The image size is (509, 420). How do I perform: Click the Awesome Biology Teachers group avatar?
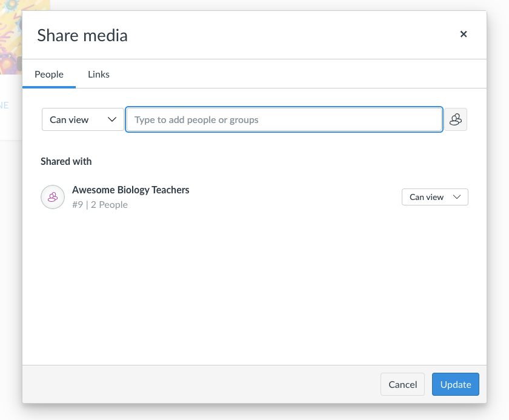(53, 197)
